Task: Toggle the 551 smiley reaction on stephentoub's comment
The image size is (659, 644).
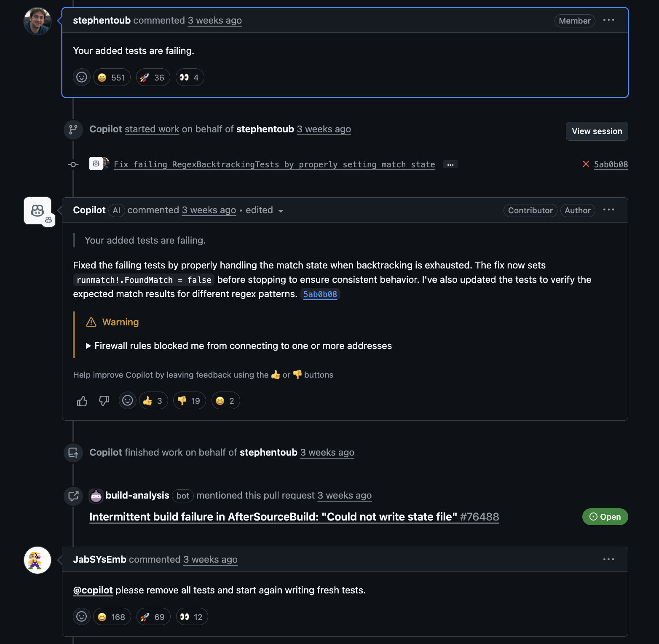Action: tap(111, 77)
